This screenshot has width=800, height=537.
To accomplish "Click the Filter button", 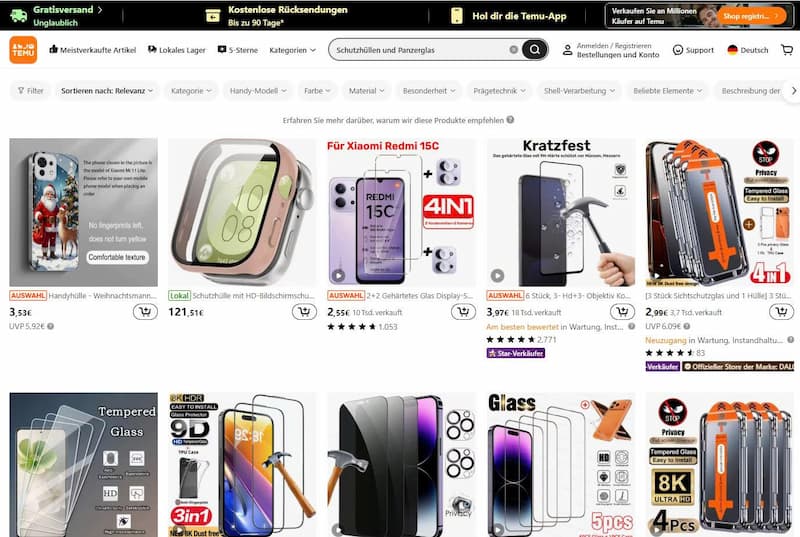I will point(31,91).
